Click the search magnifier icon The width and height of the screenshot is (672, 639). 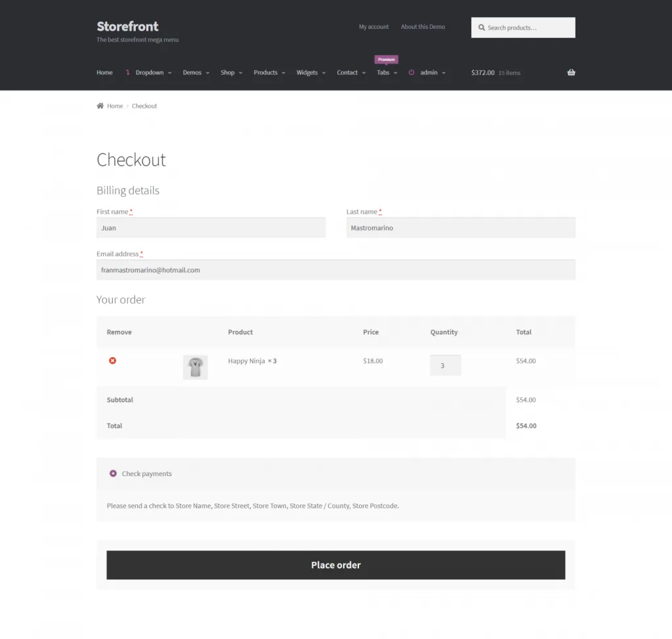pos(482,28)
